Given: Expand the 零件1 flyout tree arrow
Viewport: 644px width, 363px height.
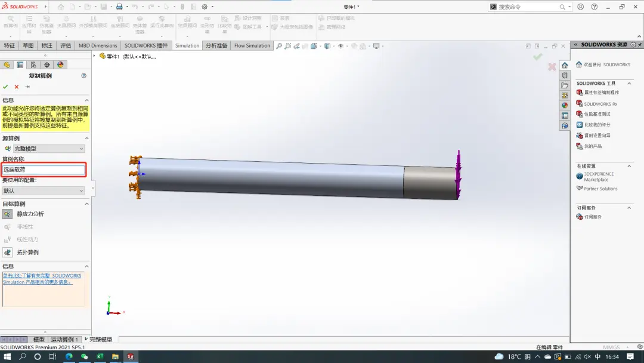Looking at the screenshot, I should (x=94, y=56).
